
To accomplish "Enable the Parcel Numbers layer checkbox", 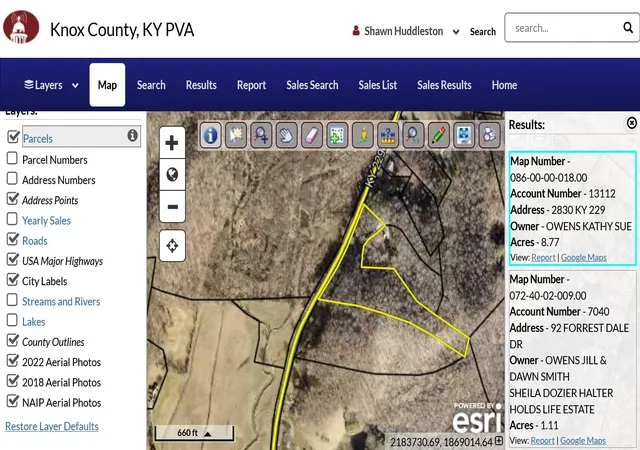I will coord(12,158).
